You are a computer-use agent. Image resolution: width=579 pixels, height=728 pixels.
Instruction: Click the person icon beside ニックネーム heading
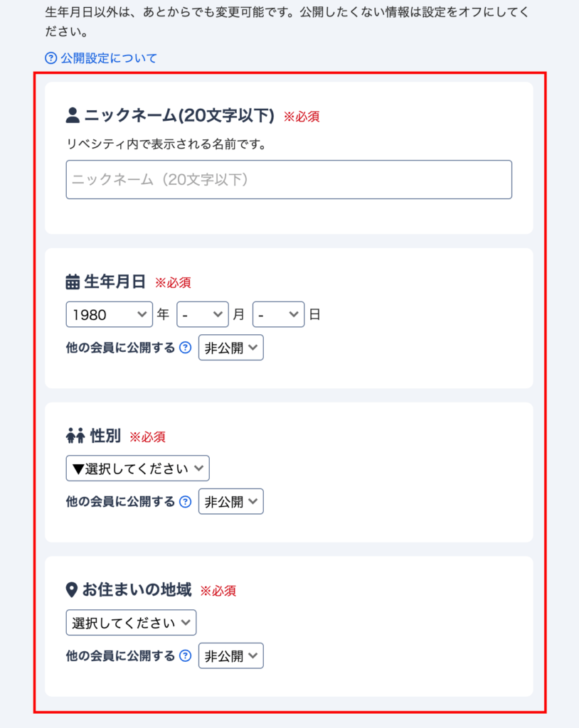point(73,115)
